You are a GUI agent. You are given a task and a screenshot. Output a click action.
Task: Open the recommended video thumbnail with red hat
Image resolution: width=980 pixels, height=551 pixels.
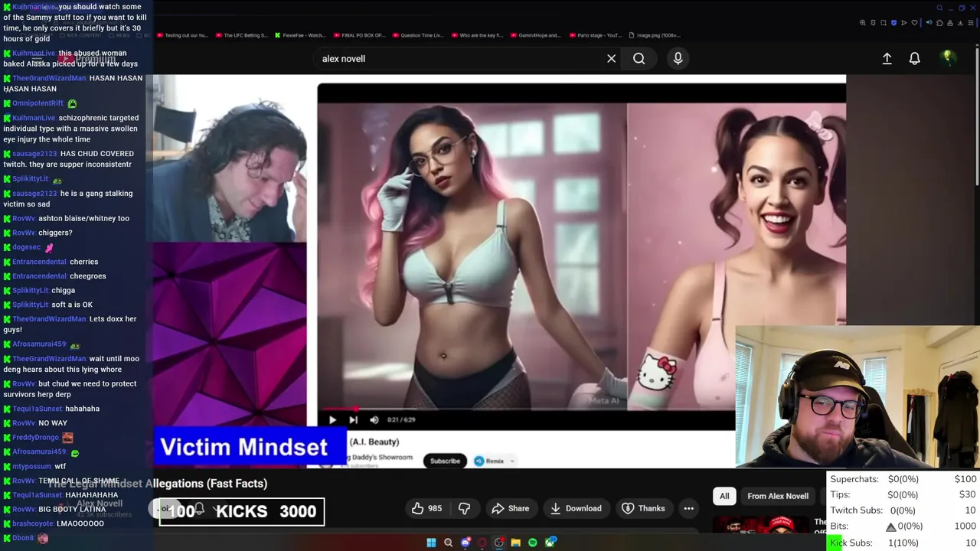[760, 524]
